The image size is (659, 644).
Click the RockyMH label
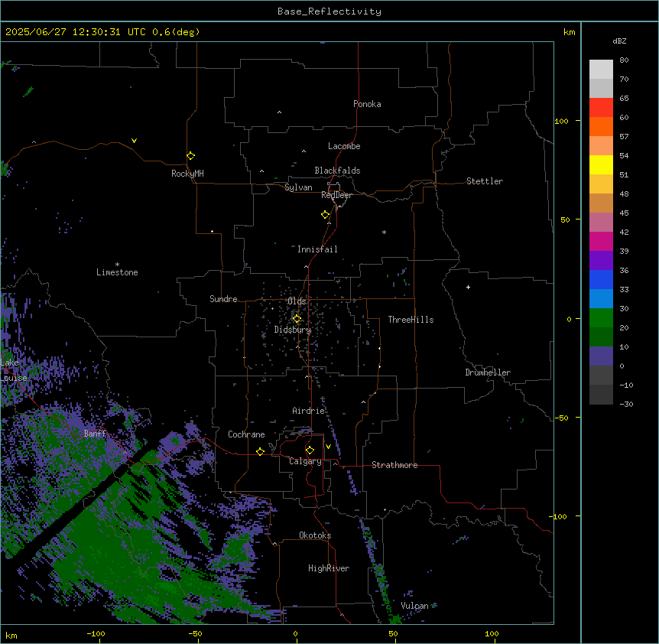point(187,174)
